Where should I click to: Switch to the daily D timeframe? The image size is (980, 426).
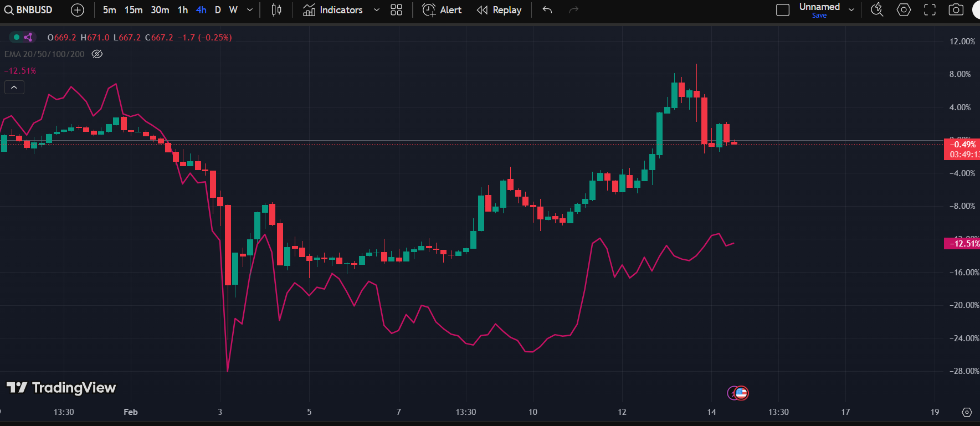coord(218,10)
